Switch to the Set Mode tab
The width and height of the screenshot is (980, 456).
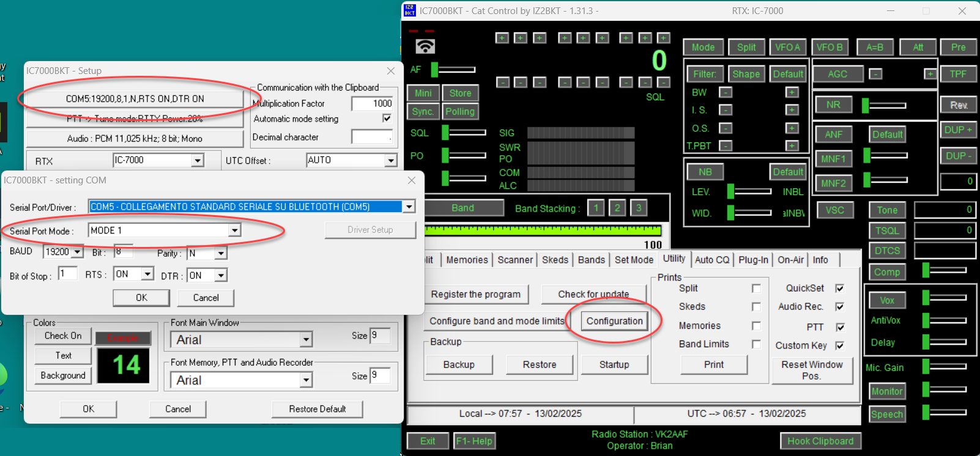tap(634, 260)
